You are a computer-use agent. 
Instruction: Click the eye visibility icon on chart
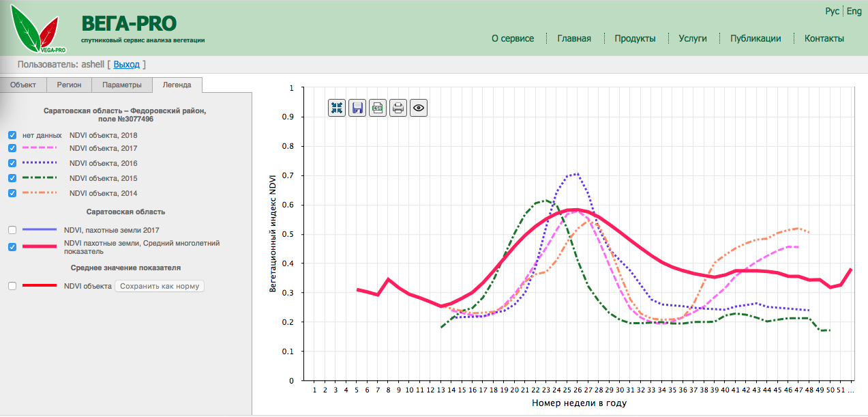pyautogui.click(x=419, y=107)
